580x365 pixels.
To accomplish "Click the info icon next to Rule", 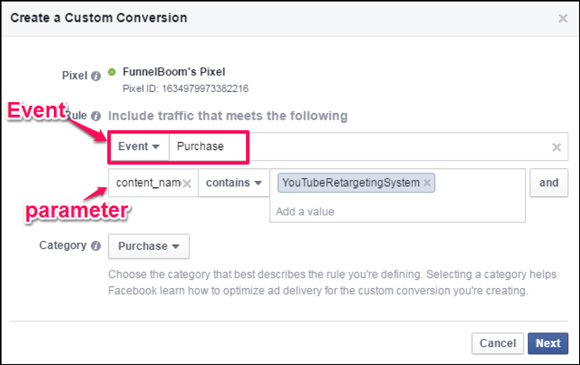I will pos(96,116).
